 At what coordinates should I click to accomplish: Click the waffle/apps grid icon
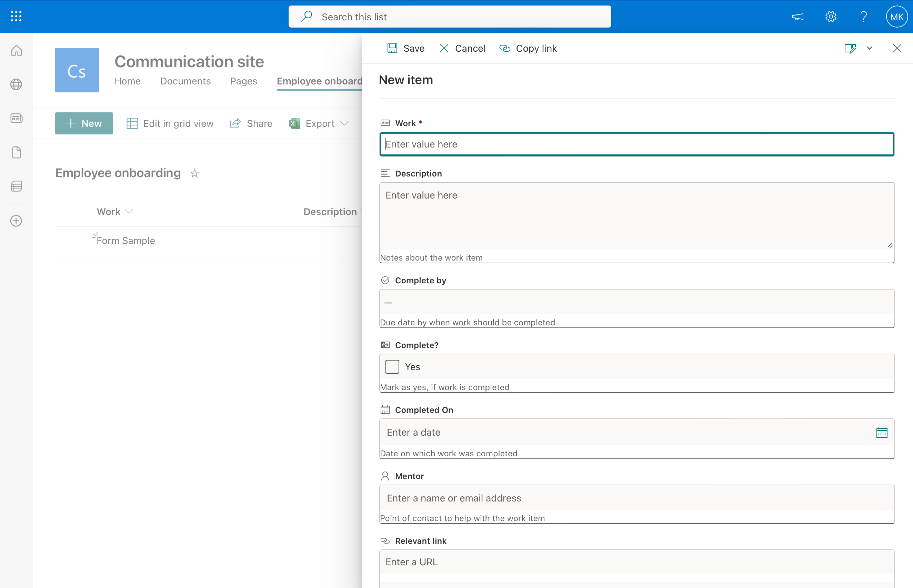(x=17, y=17)
